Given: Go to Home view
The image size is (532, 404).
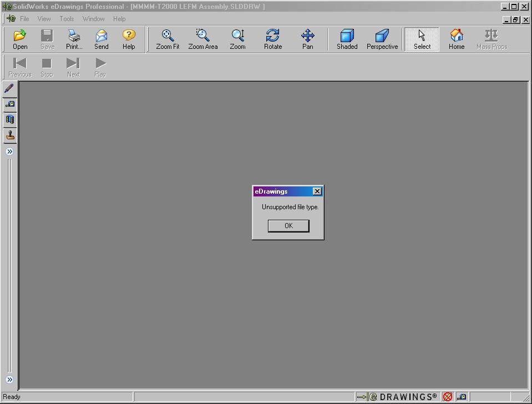Looking at the screenshot, I should click(457, 39).
